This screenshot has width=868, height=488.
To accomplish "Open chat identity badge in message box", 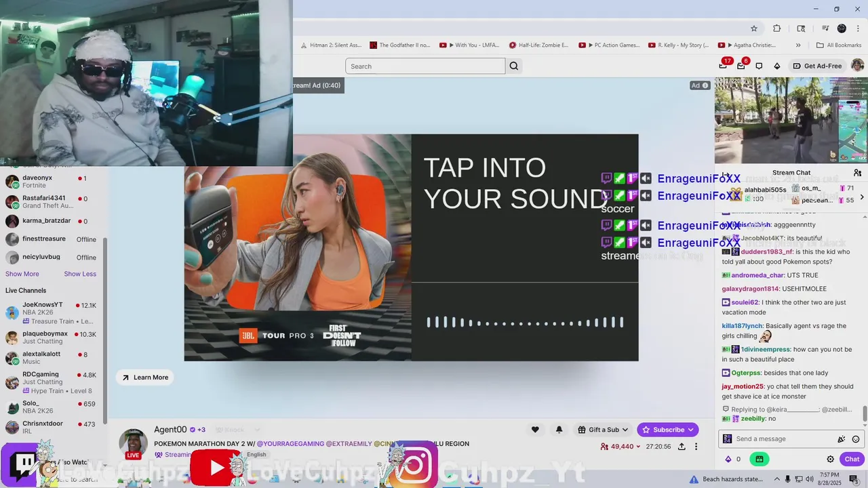I will tap(727, 439).
